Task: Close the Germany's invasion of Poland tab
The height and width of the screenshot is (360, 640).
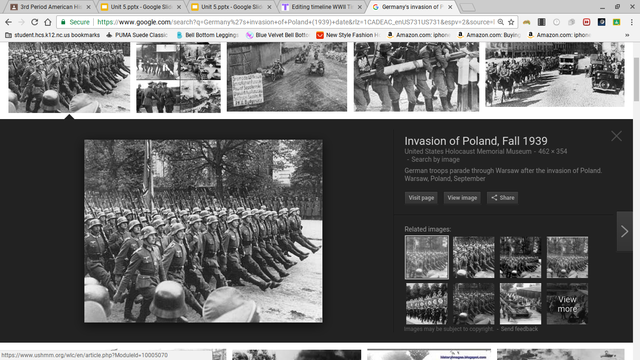Action: coord(450,7)
